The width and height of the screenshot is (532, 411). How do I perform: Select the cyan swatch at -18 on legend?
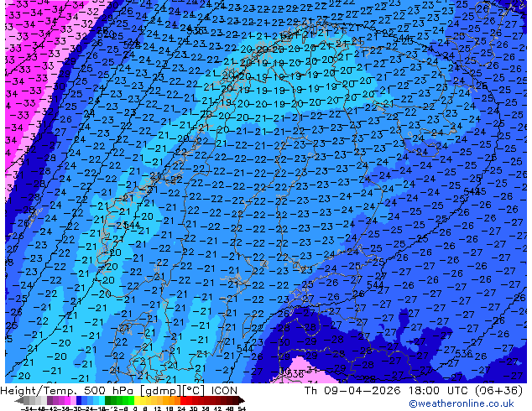tap(102, 400)
